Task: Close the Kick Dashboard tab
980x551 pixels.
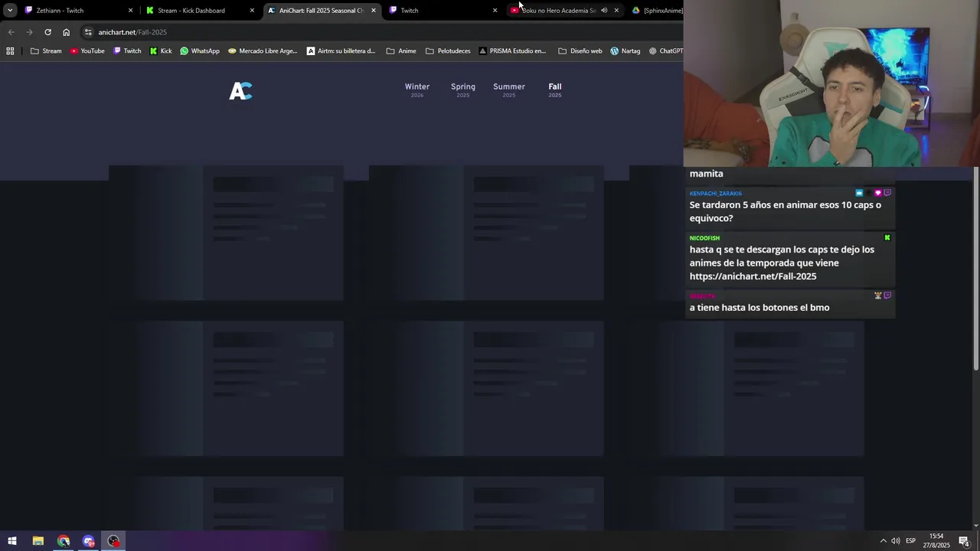Action: [x=252, y=11]
